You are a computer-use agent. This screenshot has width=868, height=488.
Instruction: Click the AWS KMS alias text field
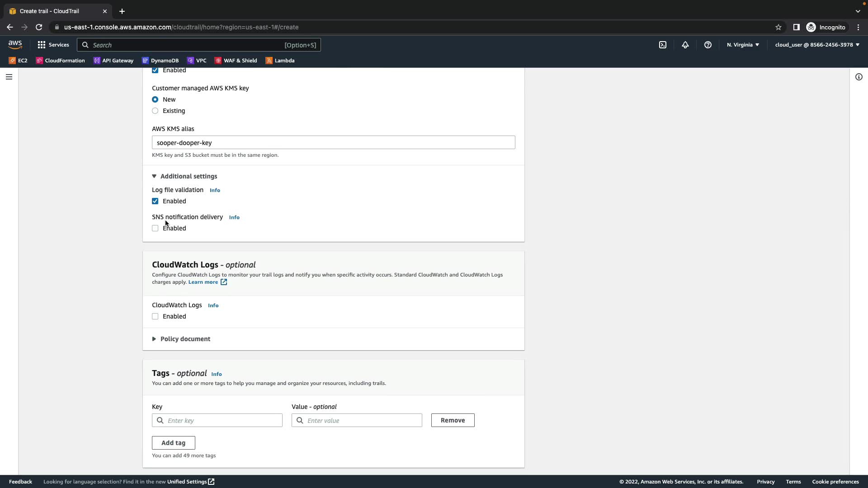(x=333, y=143)
